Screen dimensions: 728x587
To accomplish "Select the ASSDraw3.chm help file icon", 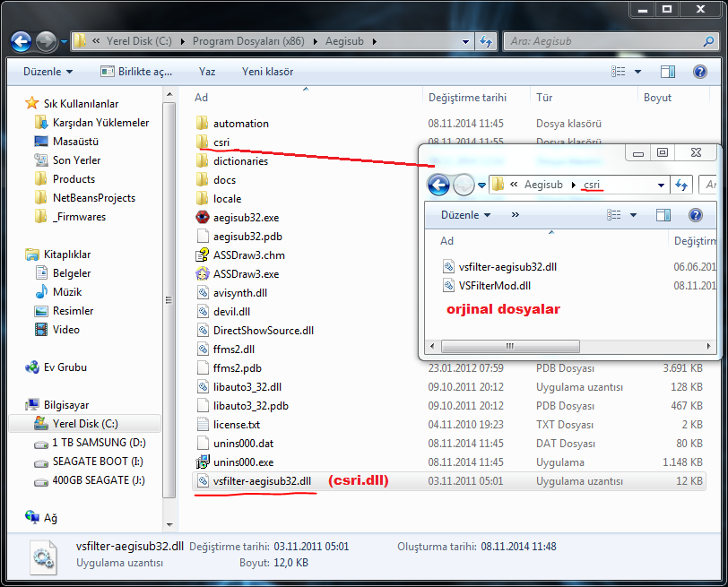I will (x=203, y=255).
